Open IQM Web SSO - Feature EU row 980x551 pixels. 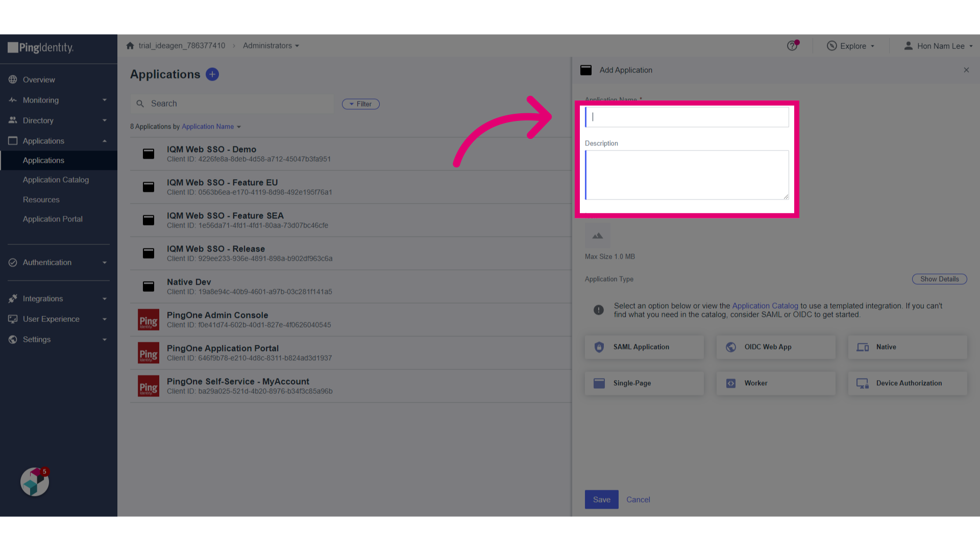[351, 187]
